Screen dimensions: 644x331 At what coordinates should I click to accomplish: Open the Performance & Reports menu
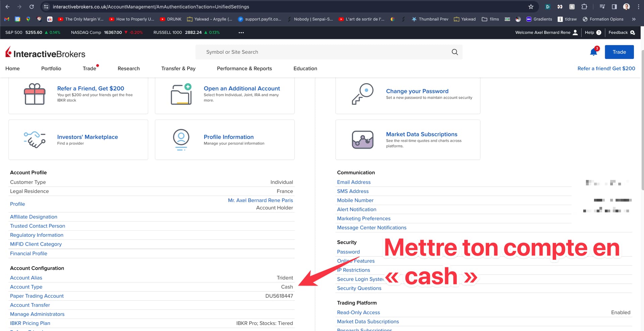(245, 68)
